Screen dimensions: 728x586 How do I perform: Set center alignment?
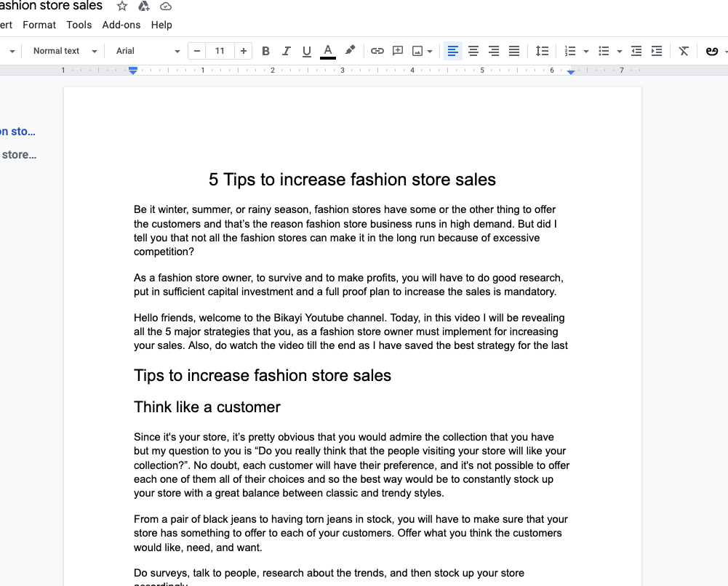pos(473,51)
